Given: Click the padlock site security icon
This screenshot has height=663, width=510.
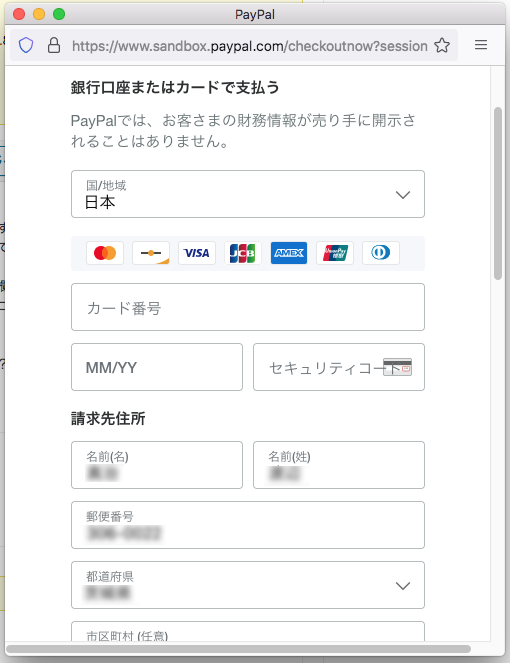Looking at the screenshot, I should point(54,45).
